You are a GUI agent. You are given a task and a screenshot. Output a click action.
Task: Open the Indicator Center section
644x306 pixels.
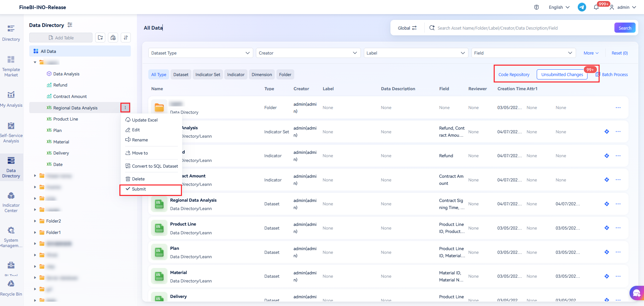click(x=11, y=202)
